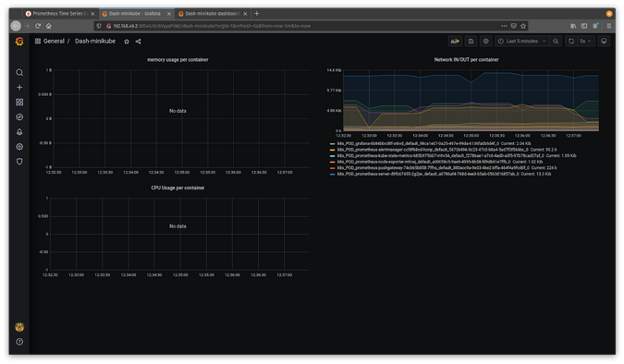Viewport: 624px width, 364px height.
Task: Open the dashboard grid icon beside General
Action: 38,41
